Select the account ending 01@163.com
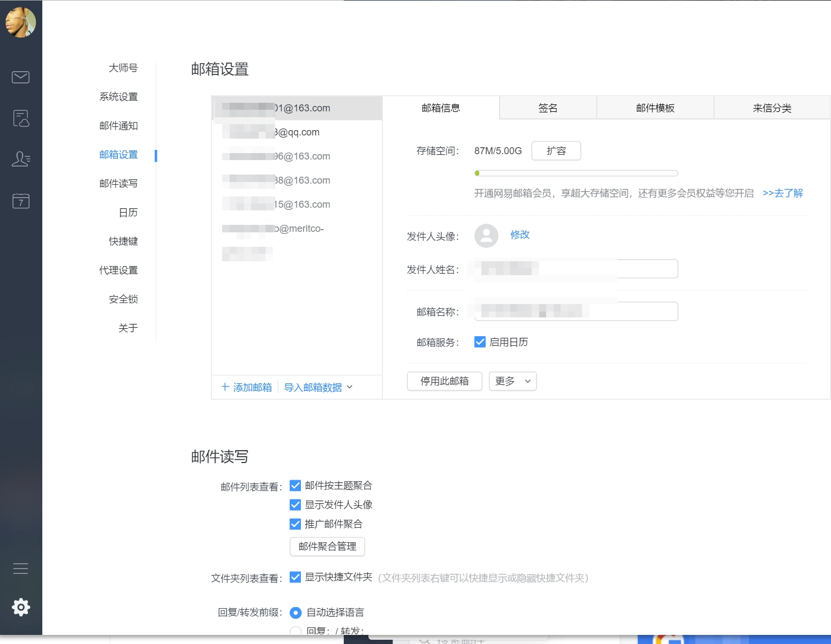 click(297, 108)
